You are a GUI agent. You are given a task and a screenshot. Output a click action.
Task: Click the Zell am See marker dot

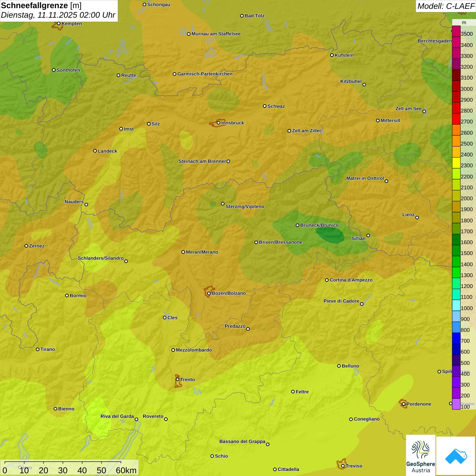[x=424, y=112]
